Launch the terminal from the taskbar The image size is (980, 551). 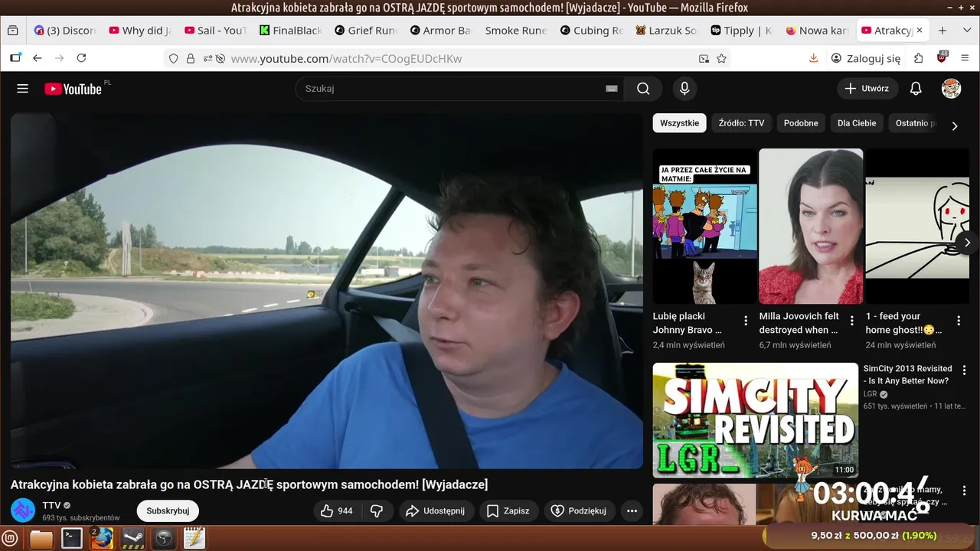72,538
